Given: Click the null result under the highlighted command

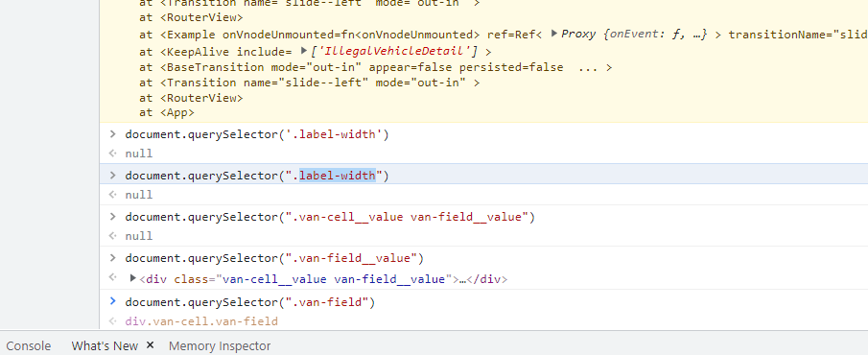Looking at the screenshot, I should point(139,195).
